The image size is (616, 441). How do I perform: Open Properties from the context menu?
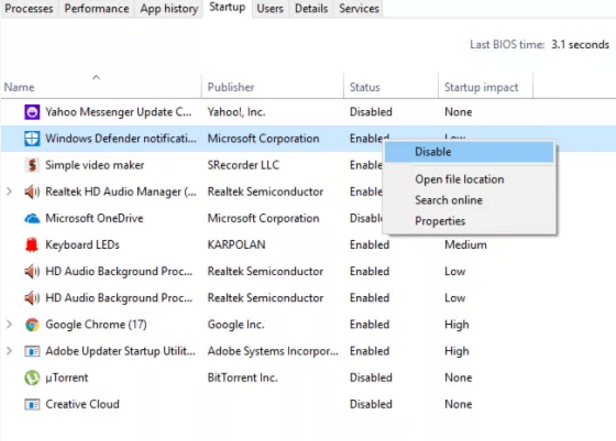tap(440, 221)
